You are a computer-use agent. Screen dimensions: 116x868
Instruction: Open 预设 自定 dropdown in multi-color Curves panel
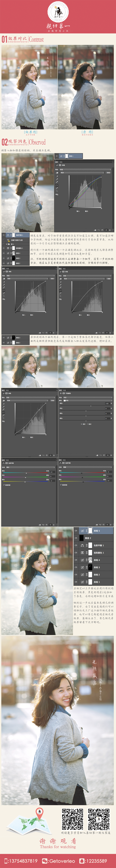pos(86,169)
